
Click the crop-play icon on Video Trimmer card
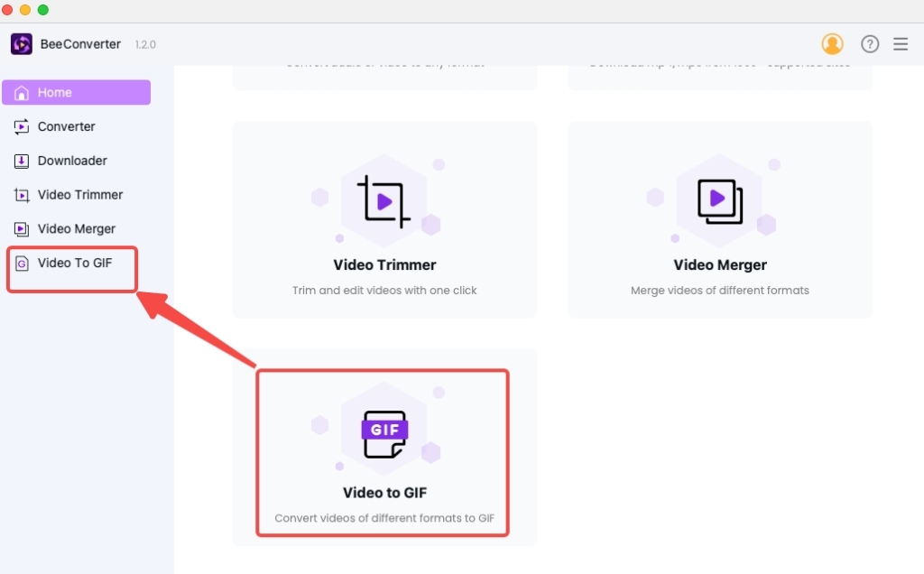(384, 199)
